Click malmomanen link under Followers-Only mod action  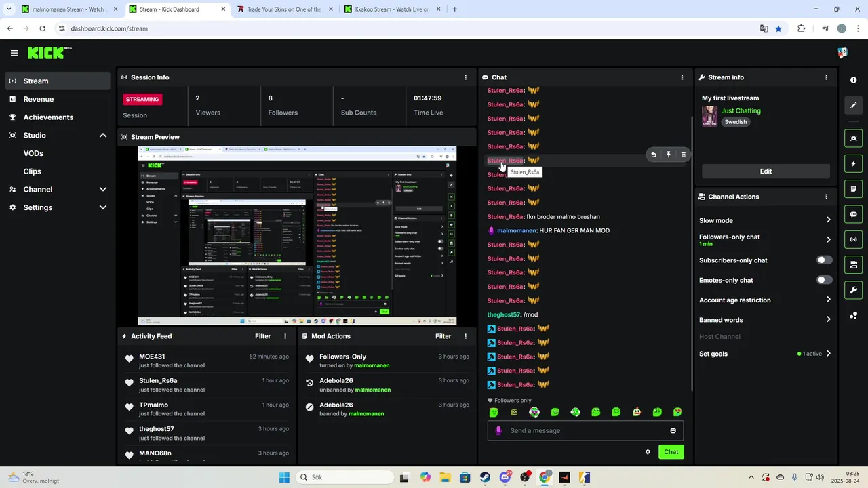point(372,365)
